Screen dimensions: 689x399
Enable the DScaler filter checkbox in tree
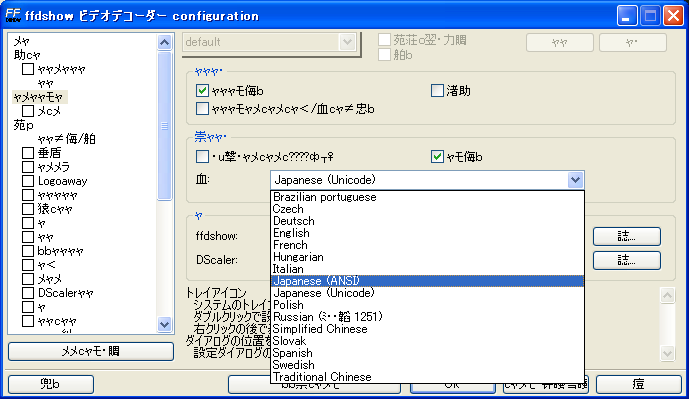pyautogui.click(x=28, y=293)
